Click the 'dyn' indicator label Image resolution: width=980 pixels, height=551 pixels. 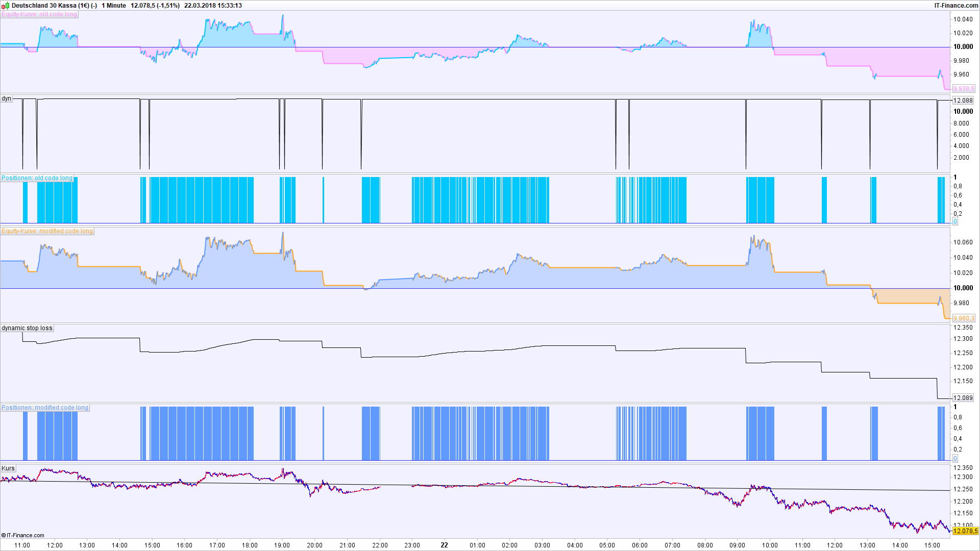[x=6, y=98]
